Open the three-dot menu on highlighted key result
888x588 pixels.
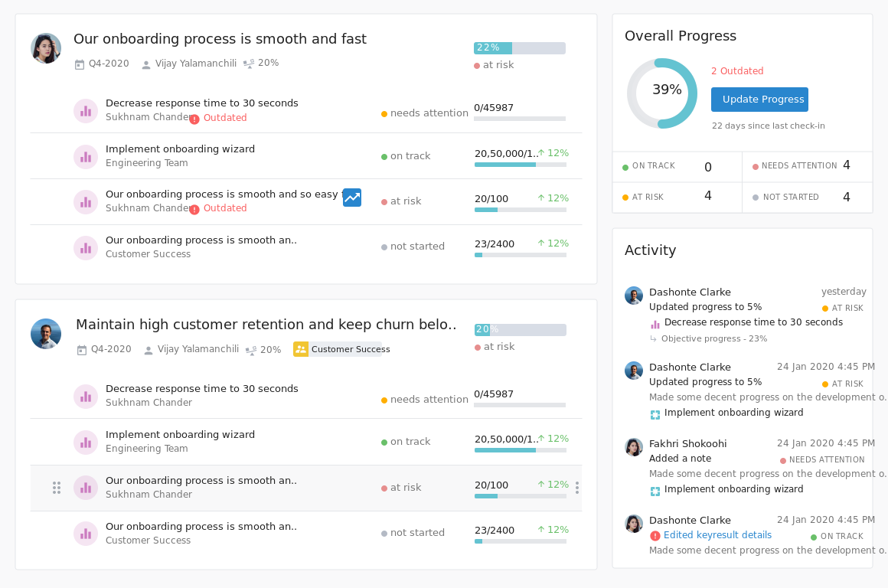click(576, 488)
